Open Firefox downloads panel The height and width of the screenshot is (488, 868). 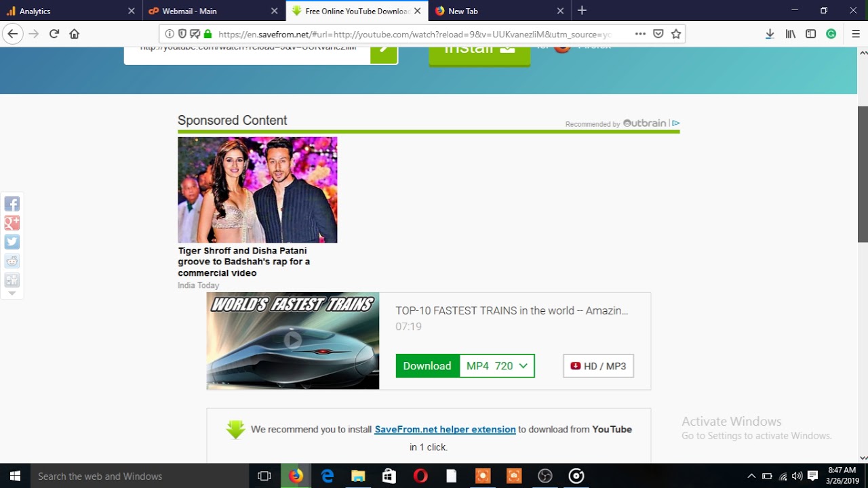(770, 34)
